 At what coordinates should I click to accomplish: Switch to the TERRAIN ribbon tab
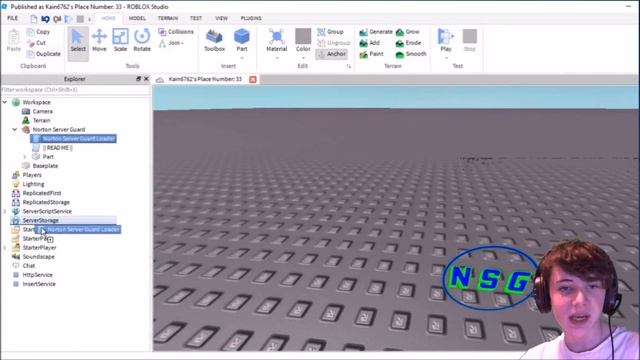(x=168, y=18)
